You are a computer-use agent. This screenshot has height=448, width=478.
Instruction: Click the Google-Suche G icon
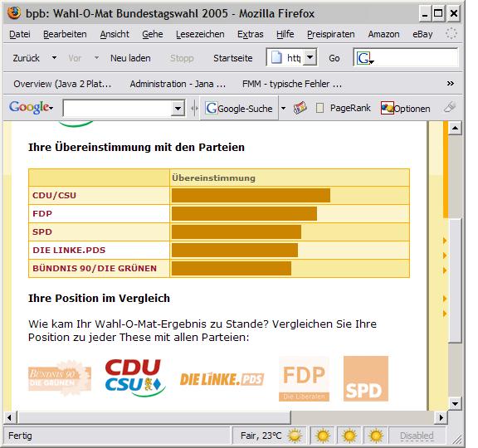tap(212, 108)
